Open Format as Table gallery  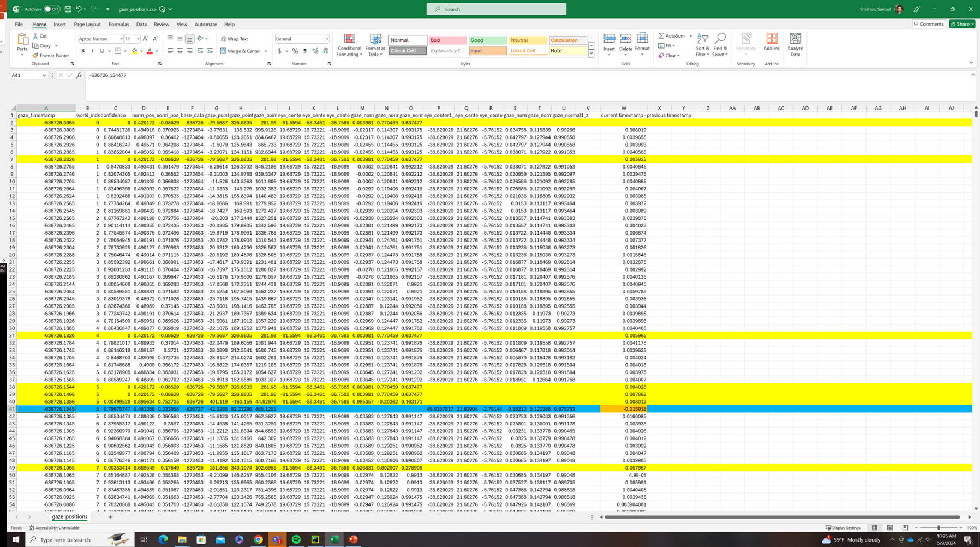coord(375,45)
